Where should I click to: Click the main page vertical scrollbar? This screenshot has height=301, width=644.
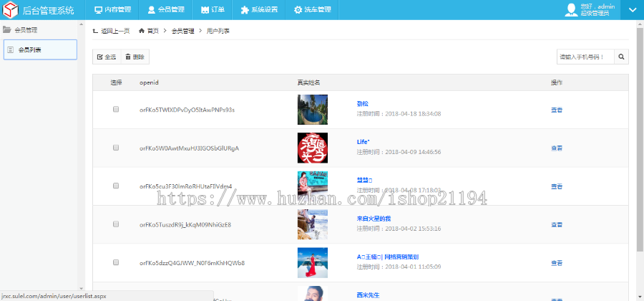[x=640, y=140]
